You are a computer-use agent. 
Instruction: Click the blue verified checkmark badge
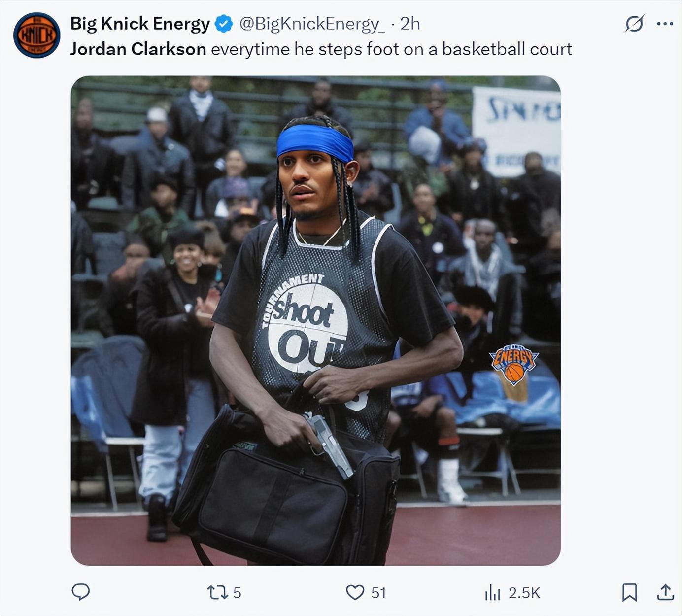coord(225,24)
